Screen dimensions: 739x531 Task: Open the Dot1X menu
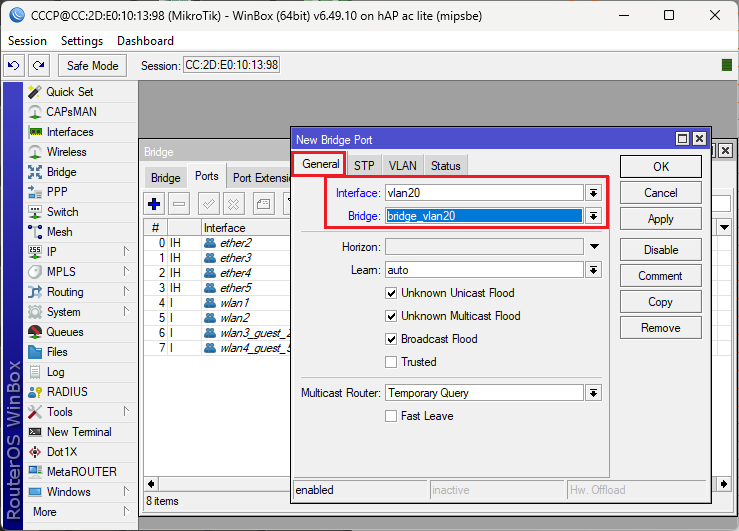[x=62, y=452]
